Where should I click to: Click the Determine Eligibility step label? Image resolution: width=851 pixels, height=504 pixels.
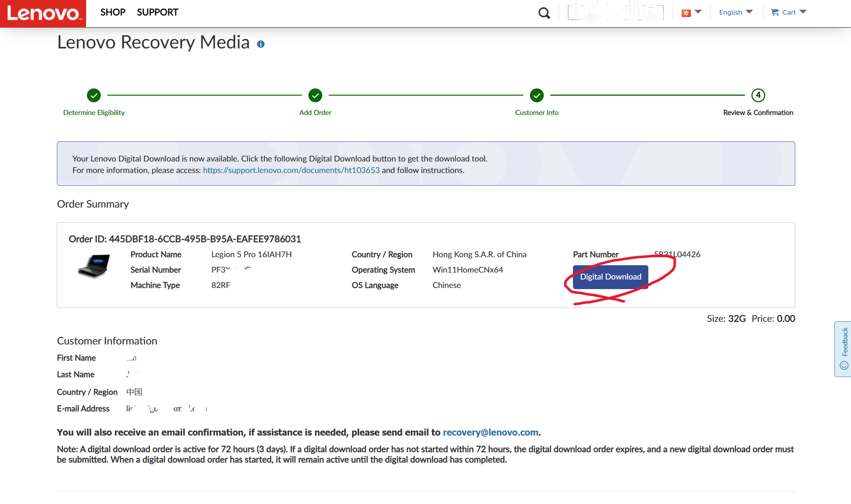click(94, 113)
